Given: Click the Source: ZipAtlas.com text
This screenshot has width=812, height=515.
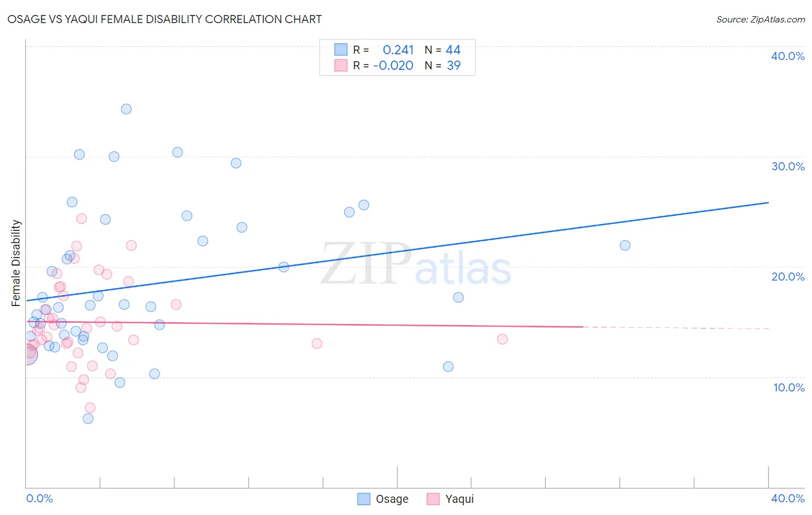Looking at the screenshot, I should 761,19.
